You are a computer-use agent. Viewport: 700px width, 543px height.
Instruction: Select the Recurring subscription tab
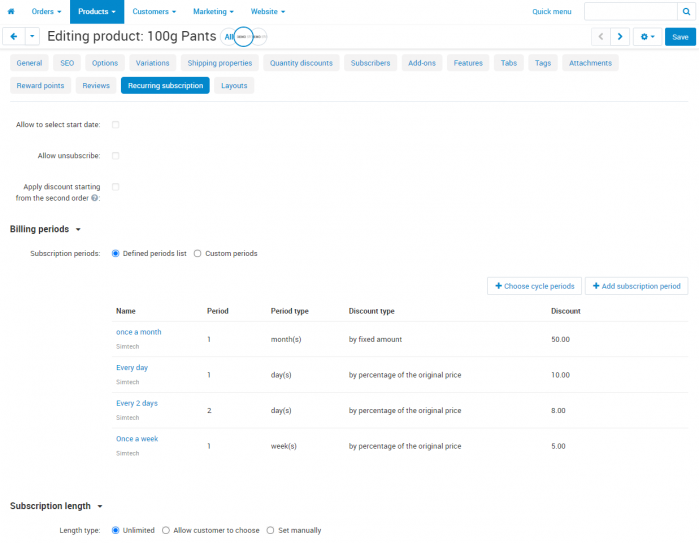pos(165,86)
